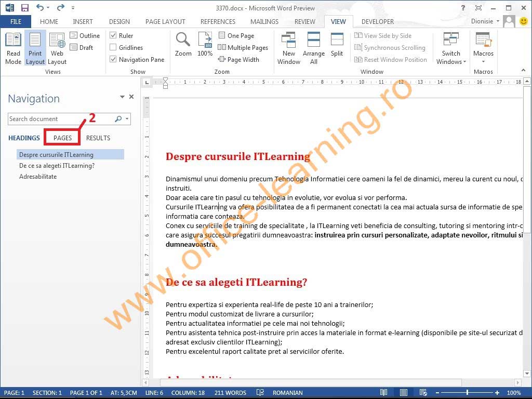Open Switch Windows dropdown
The width and height of the screenshot is (532, 399).
[x=451, y=48]
